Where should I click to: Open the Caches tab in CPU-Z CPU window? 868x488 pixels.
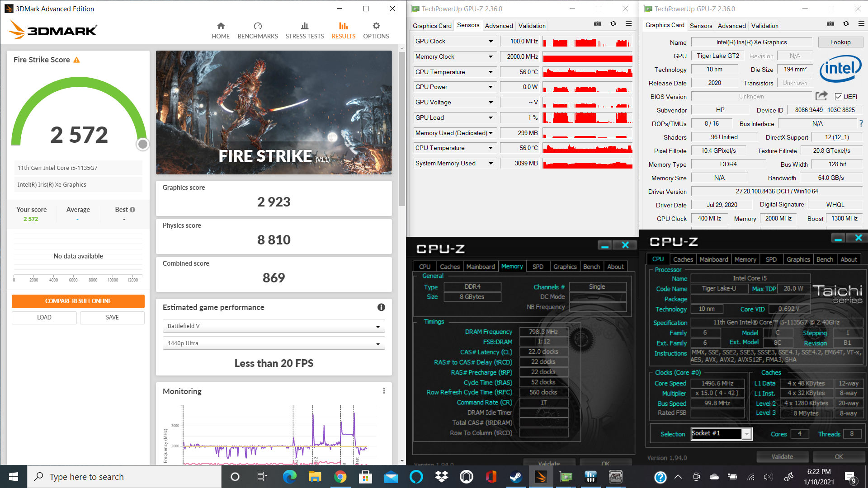pos(683,259)
